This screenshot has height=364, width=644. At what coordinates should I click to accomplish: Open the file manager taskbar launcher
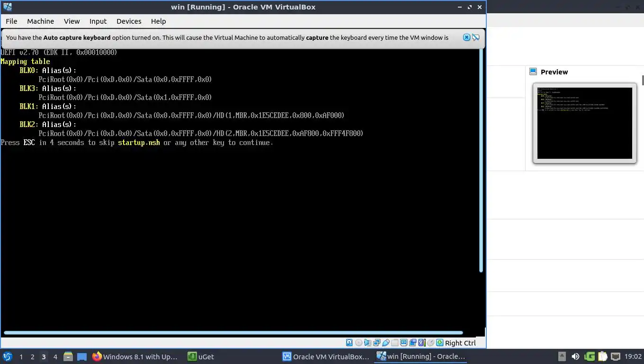68,356
